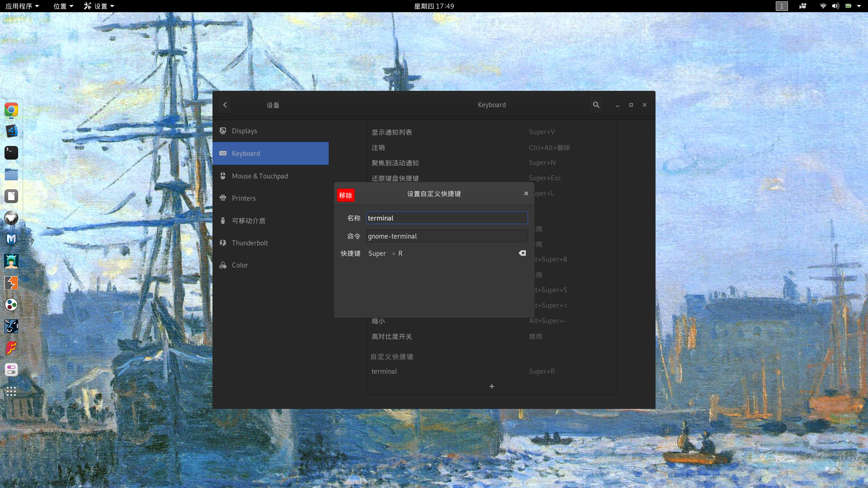868x488 pixels.
Task: Click the Wi-Fi status icon
Action: tap(823, 6)
